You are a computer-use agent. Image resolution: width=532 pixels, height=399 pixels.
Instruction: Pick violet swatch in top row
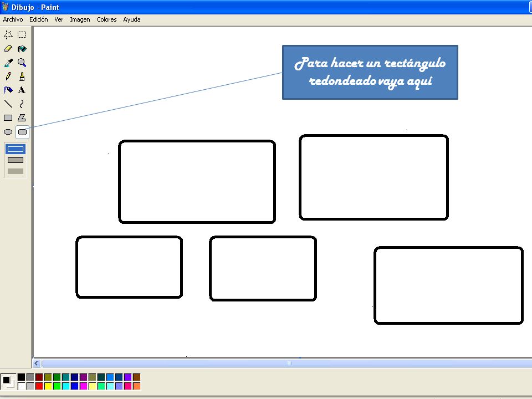pyautogui.click(x=128, y=377)
